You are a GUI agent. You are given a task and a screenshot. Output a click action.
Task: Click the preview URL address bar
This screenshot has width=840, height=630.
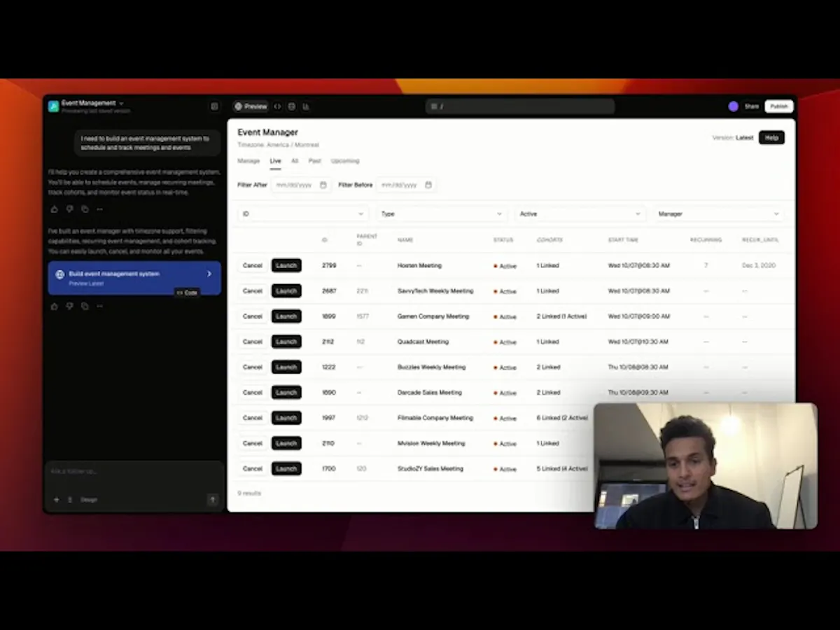click(x=520, y=106)
